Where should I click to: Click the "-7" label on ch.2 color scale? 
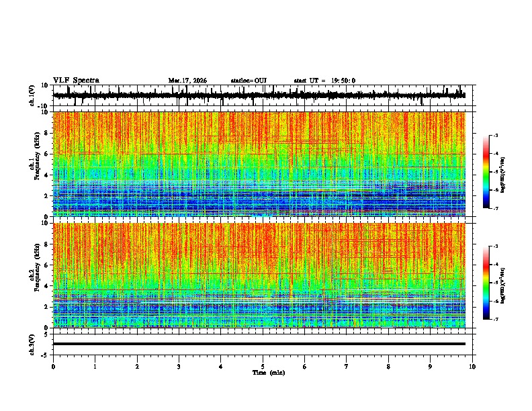[496, 320]
